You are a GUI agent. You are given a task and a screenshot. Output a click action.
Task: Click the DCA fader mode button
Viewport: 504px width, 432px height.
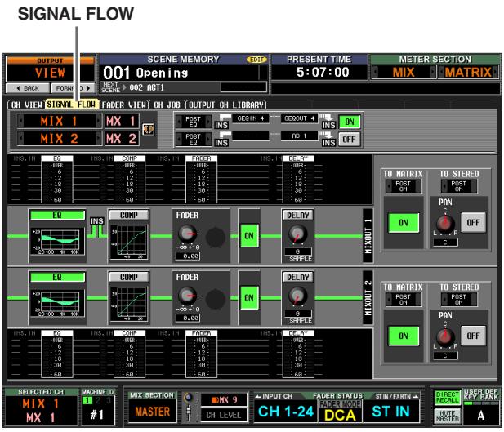tap(340, 415)
